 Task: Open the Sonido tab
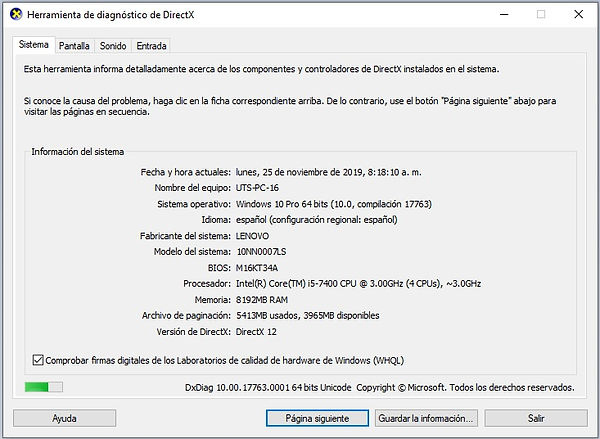click(x=113, y=46)
